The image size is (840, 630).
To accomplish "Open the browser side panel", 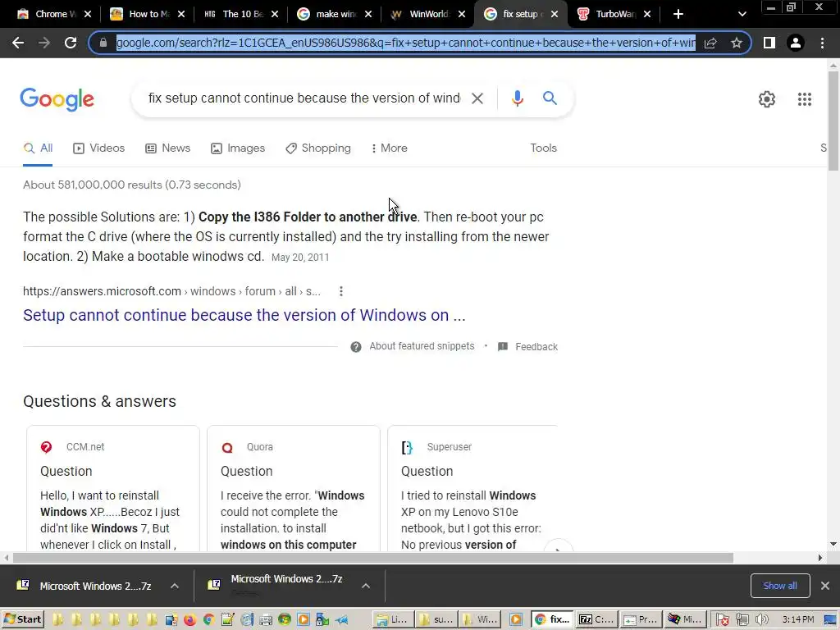I will (769, 43).
